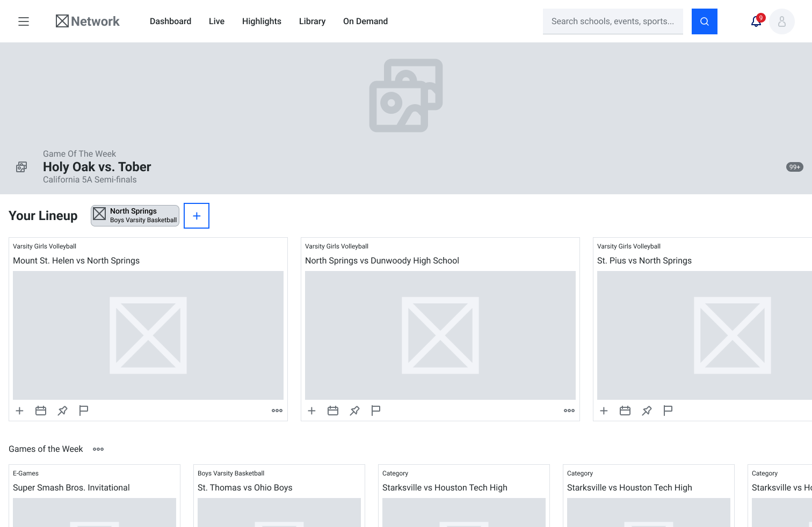
Task: Click the search schools input field
Action: click(613, 21)
